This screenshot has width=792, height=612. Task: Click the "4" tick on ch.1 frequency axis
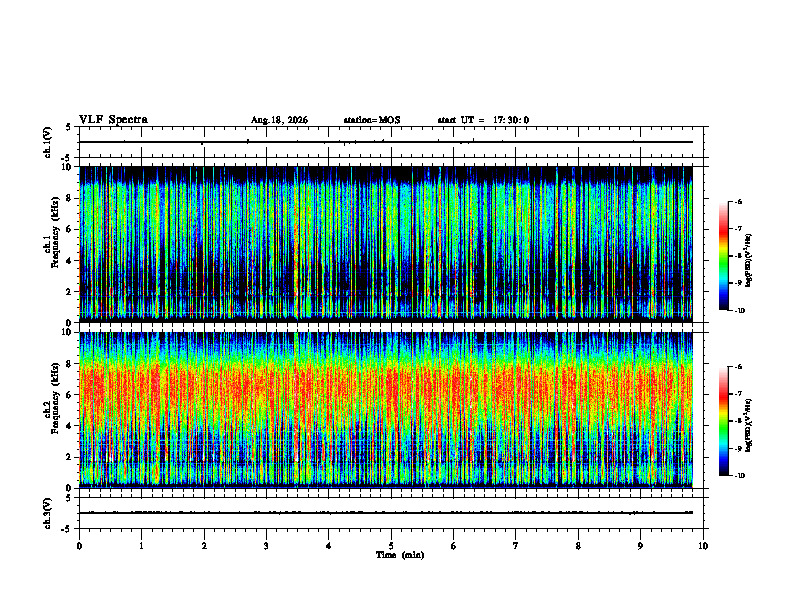pyautogui.click(x=70, y=261)
